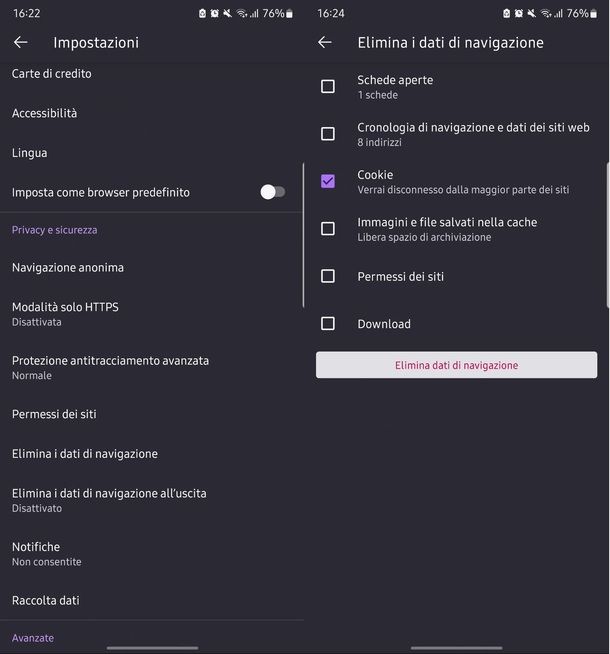Check Cronologia di navigazione checkbox
This screenshot has height=654, width=610.
point(328,134)
